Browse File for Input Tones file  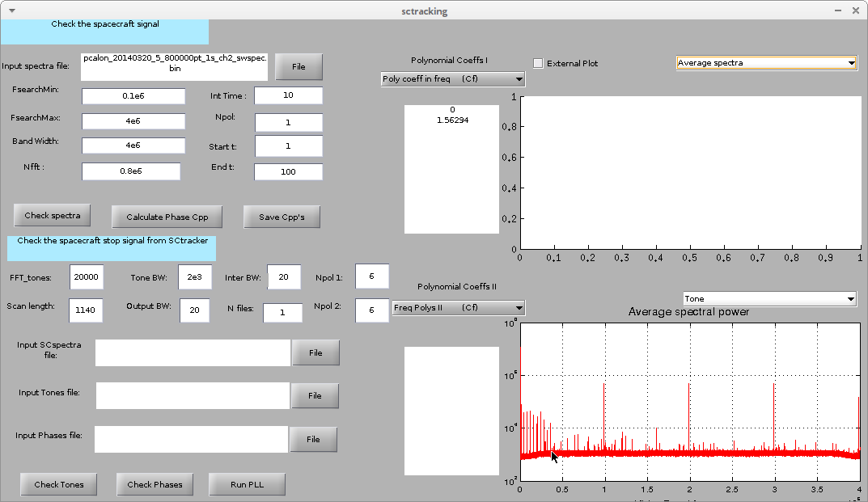coord(315,395)
